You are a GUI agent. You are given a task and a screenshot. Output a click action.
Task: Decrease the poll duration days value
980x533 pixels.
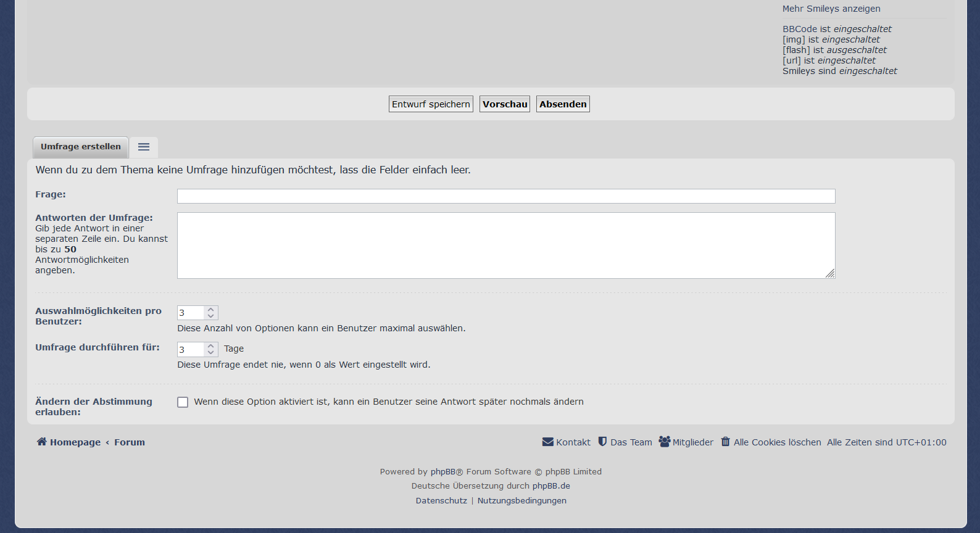click(211, 353)
